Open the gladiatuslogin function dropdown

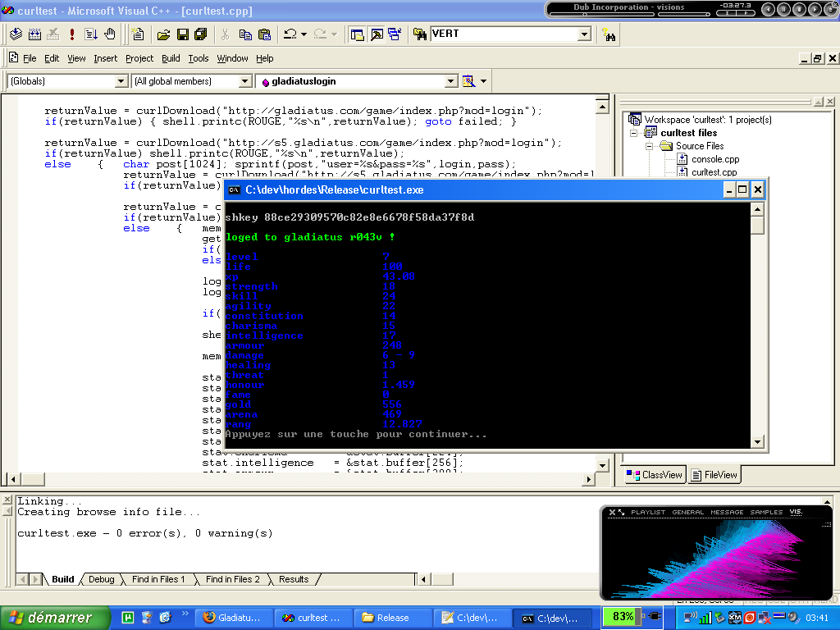pos(450,81)
